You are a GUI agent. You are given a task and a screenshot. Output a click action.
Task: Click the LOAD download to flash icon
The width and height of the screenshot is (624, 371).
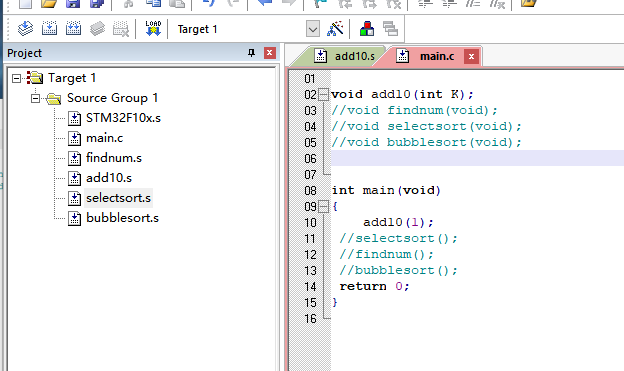pyautogui.click(x=153, y=29)
